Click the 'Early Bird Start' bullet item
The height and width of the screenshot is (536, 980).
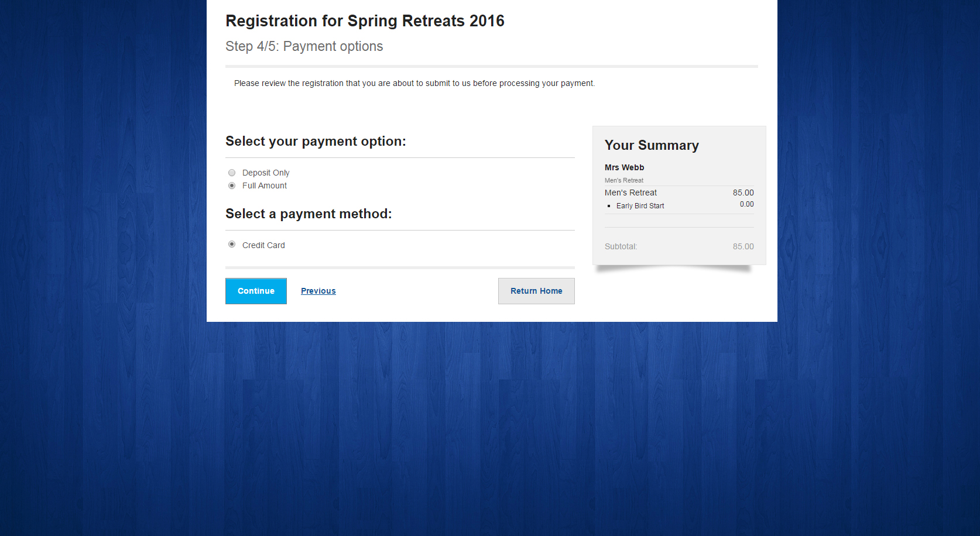pyautogui.click(x=640, y=206)
